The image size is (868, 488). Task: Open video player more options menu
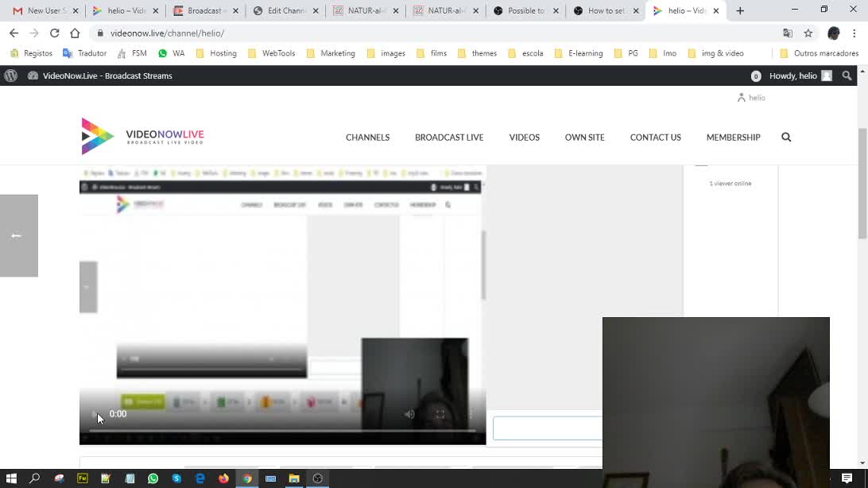[x=471, y=414]
